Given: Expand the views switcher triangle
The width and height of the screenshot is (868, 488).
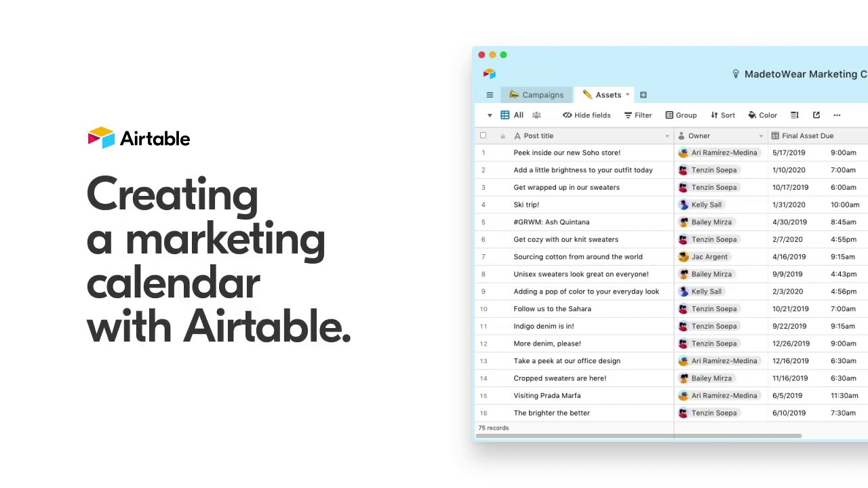Looking at the screenshot, I should point(490,115).
